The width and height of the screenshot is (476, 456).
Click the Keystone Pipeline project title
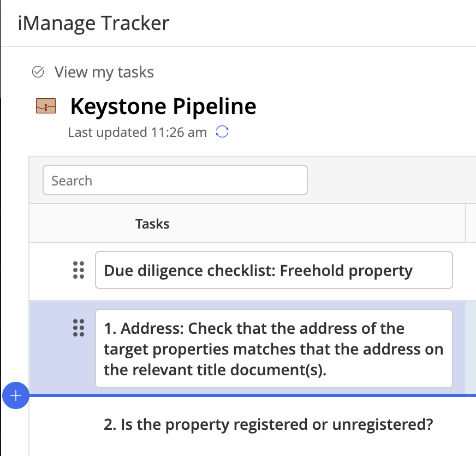(163, 106)
